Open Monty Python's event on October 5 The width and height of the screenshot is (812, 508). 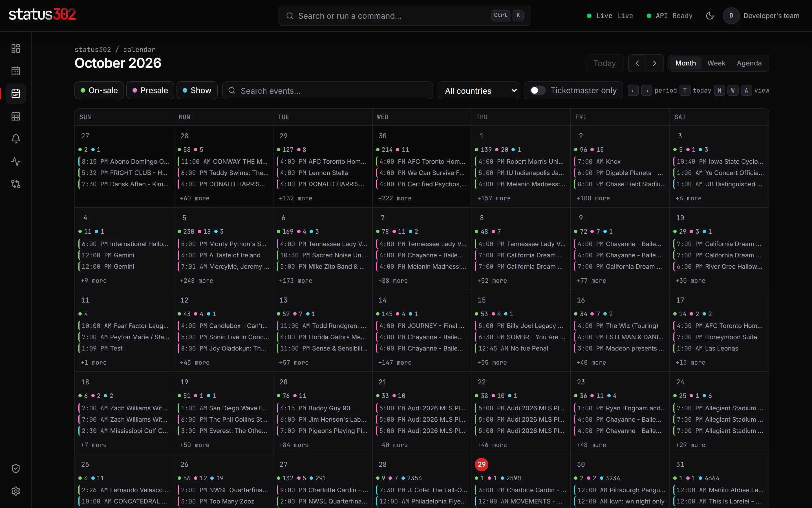(x=224, y=244)
